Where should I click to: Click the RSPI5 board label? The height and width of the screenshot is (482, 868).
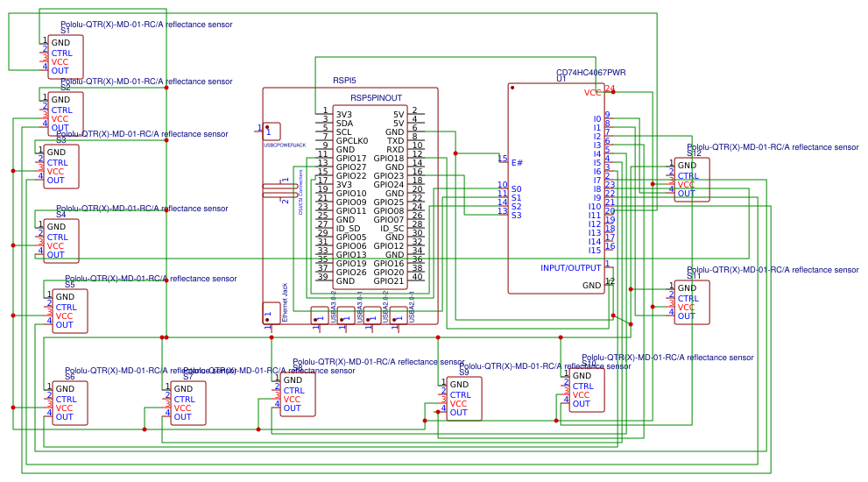coord(344,81)
